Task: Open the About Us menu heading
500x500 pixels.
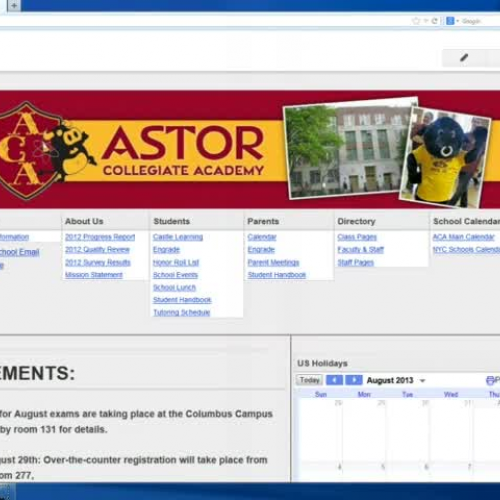Action: 84,221
